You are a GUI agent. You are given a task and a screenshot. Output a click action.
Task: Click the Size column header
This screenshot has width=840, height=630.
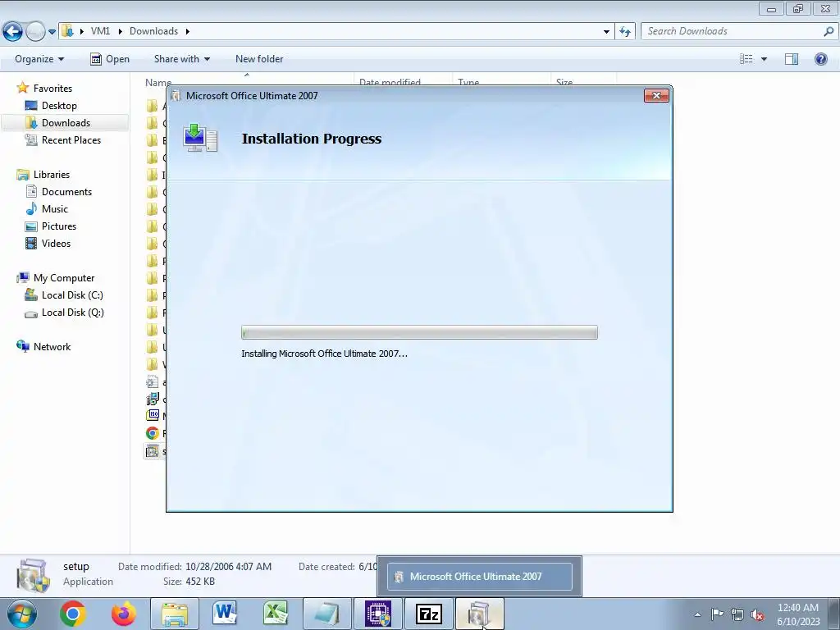(x=564, y=82)
